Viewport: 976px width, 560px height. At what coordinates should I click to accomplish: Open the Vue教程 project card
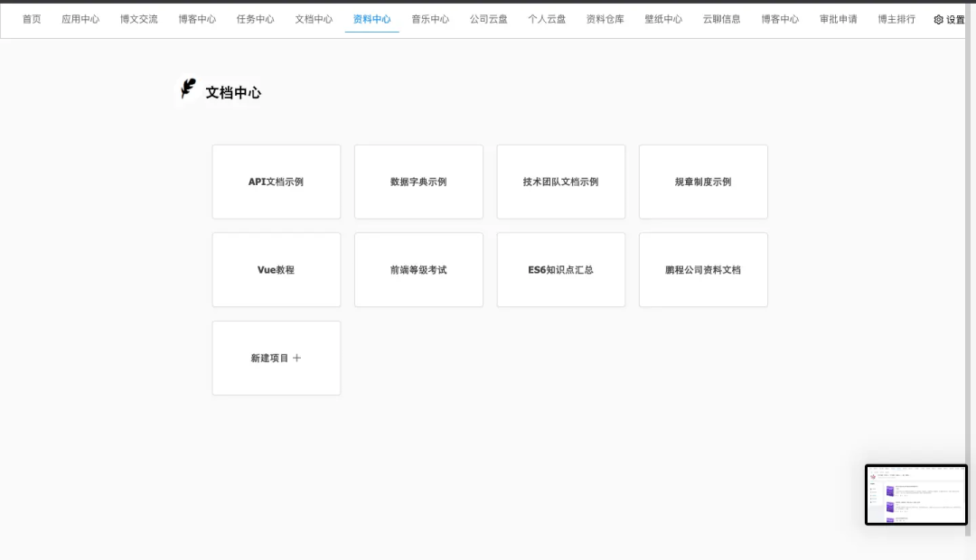click(x=276, y=270)
